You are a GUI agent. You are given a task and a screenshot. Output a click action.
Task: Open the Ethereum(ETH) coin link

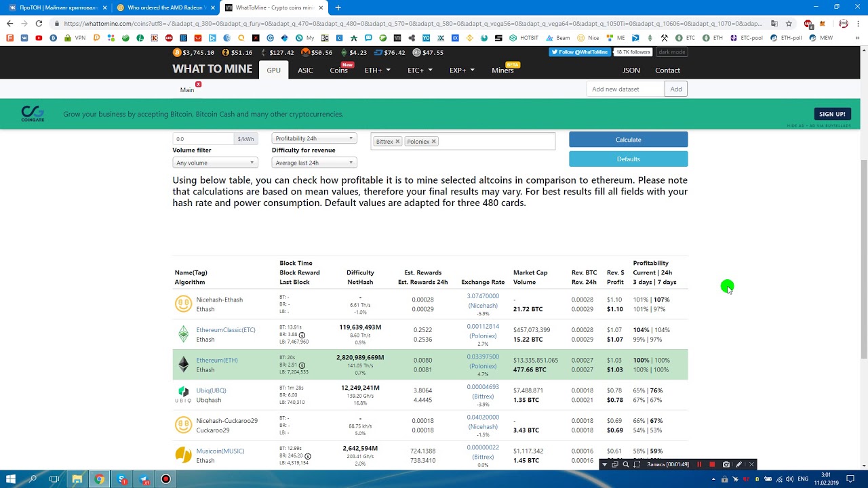(x=217, y=361)
